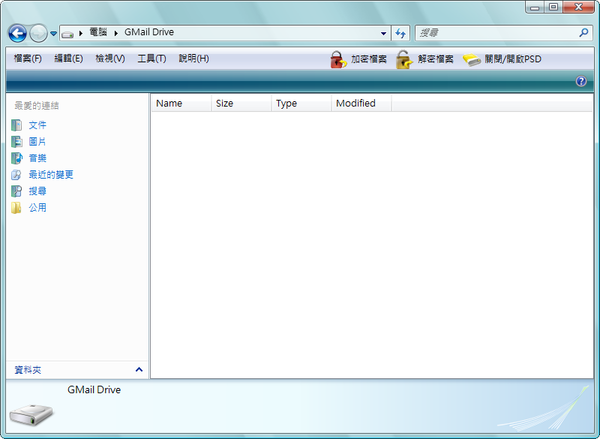Open the 最近的變更 favorite link
Image resolution: width=600 pixels, height=439 pixels.
(51, 175)
